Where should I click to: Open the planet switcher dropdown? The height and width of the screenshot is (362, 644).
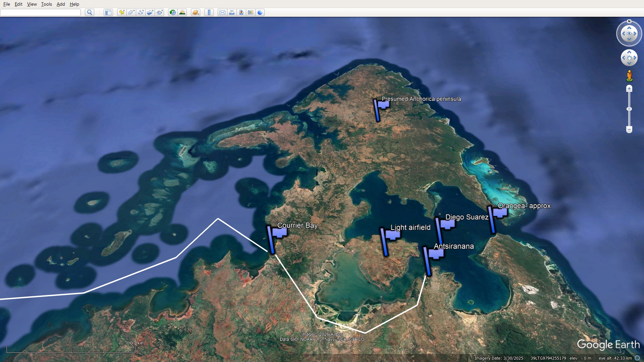196,12
